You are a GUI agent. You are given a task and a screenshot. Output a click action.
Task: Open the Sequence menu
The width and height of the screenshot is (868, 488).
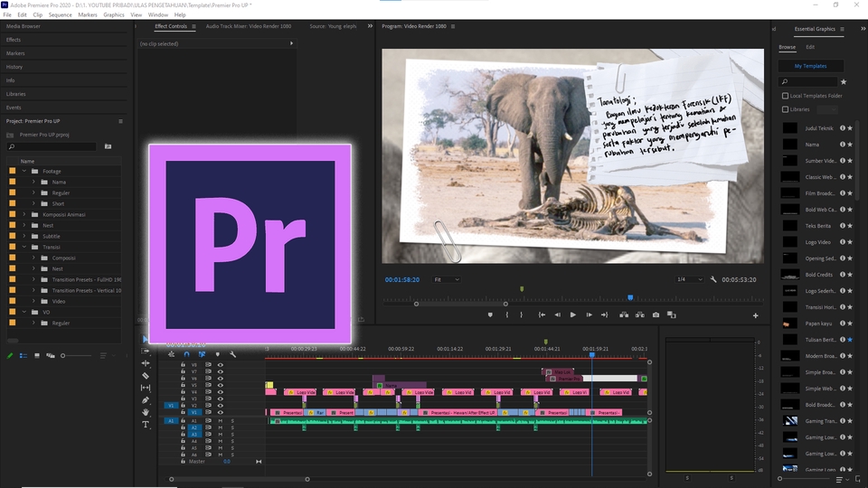(x=60, y=15)
